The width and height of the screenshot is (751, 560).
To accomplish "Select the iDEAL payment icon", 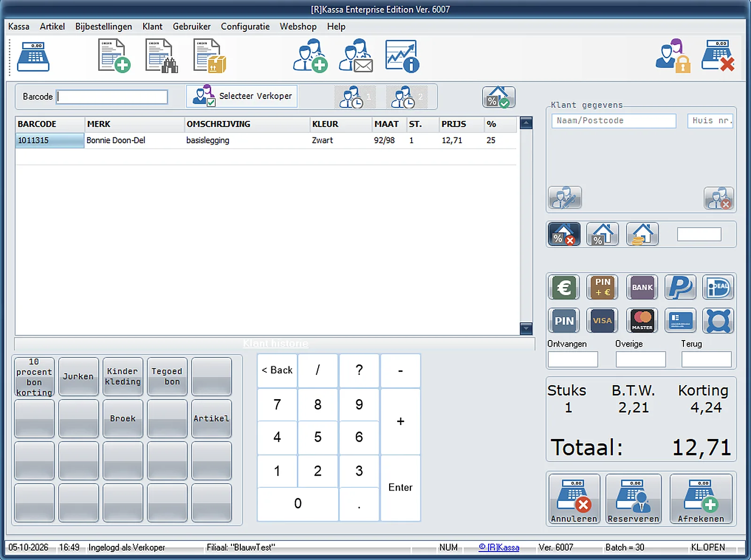I will [x=718, y=287].
